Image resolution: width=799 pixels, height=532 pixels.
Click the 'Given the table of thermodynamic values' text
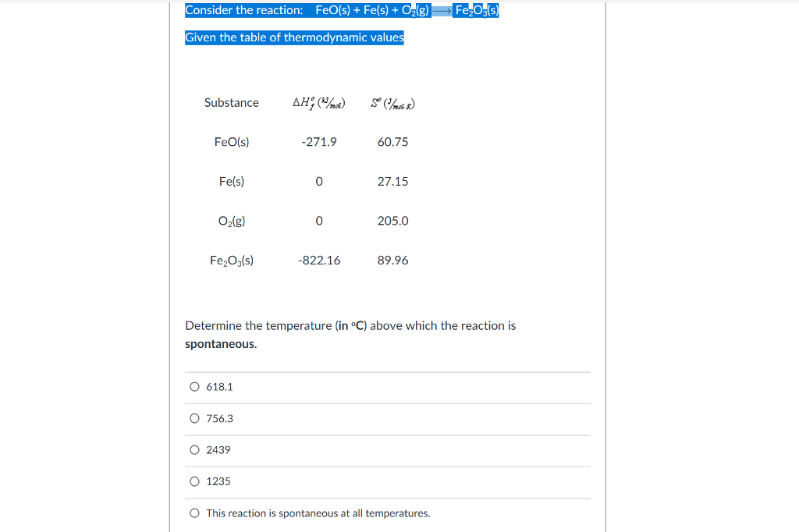click(x=293, y=37)
